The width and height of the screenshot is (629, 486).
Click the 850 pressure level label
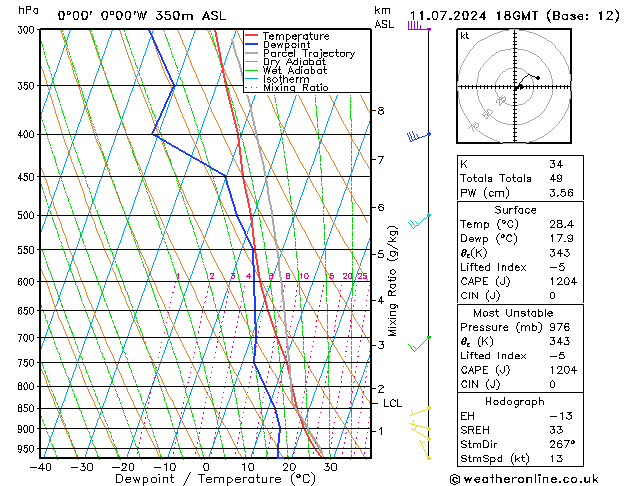(x=28, y=408)
